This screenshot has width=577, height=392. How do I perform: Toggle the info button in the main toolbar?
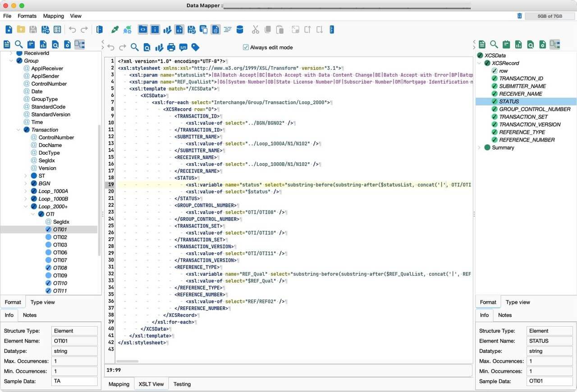[x=155, y=30]
